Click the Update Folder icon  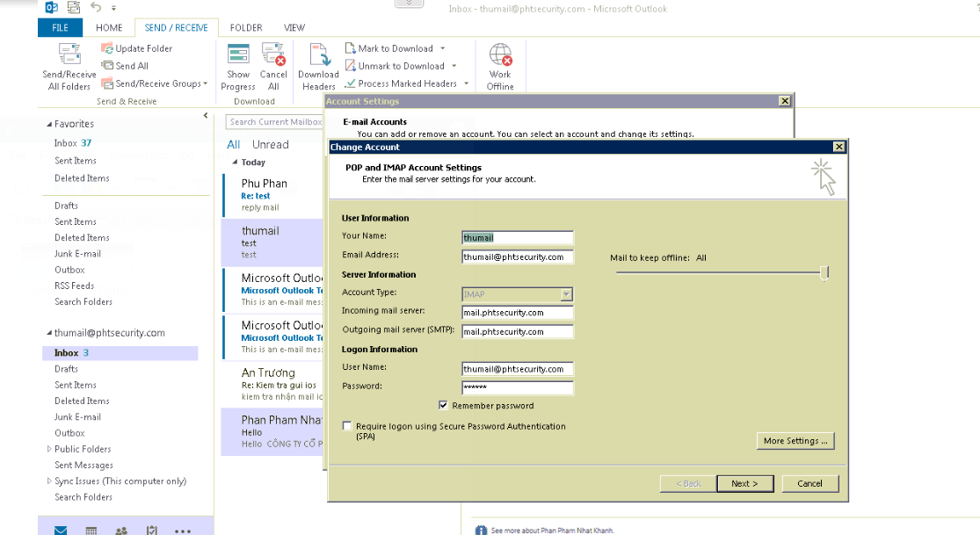click(x=107, y=48)
